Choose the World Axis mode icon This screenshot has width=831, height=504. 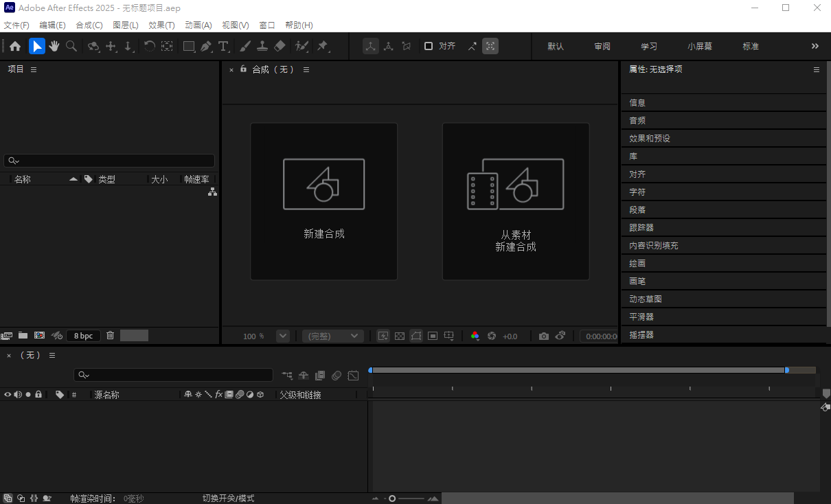pyautogui.click(x=389, y=46)
